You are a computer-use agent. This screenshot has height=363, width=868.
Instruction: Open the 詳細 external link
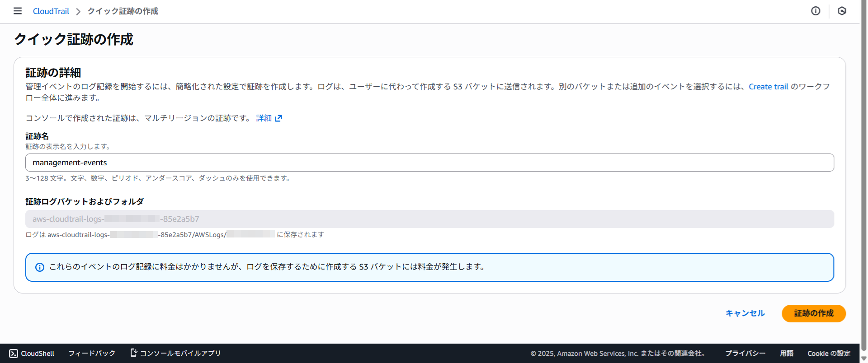(x=269, y=118)
